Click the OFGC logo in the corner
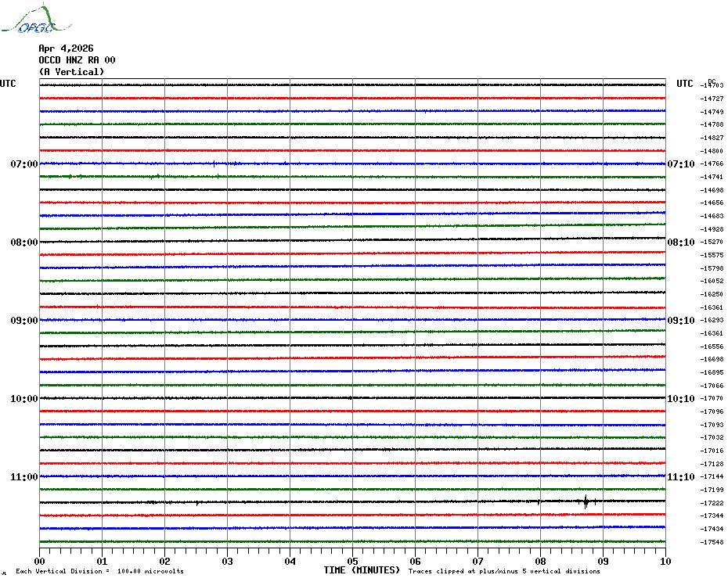This screenshot has width=728, height=582. [x=29, y=20]
